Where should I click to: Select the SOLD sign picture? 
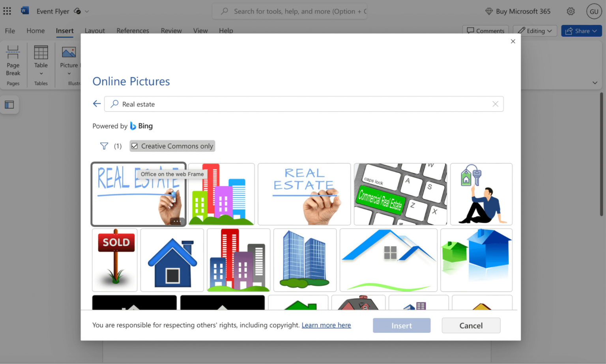[115, 260]
